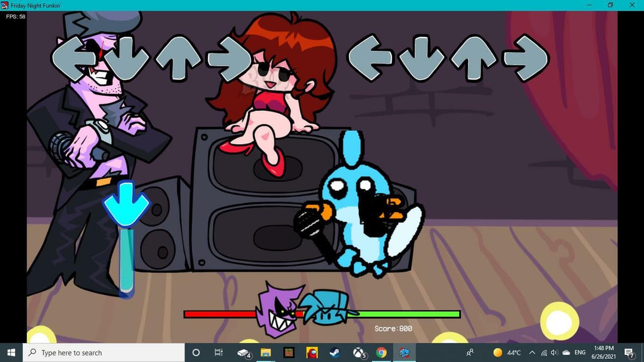Click the red opponent side of the health bar
This screenshot has height=362, width=644.
tap(220, 314)
